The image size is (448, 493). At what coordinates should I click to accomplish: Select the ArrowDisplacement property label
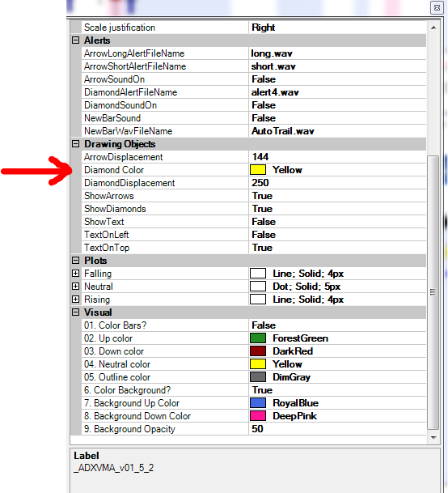123,157
